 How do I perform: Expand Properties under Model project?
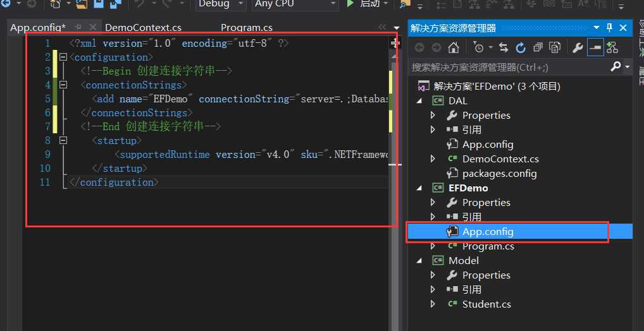[433, 275]
